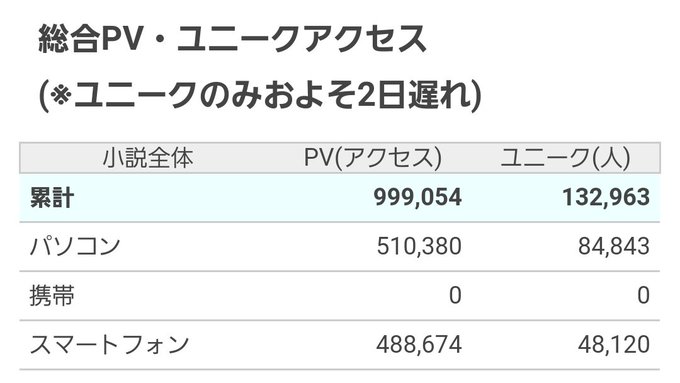Click the cumulative unique value 132,963
680x383 pixels.
[x=606, y=198]
